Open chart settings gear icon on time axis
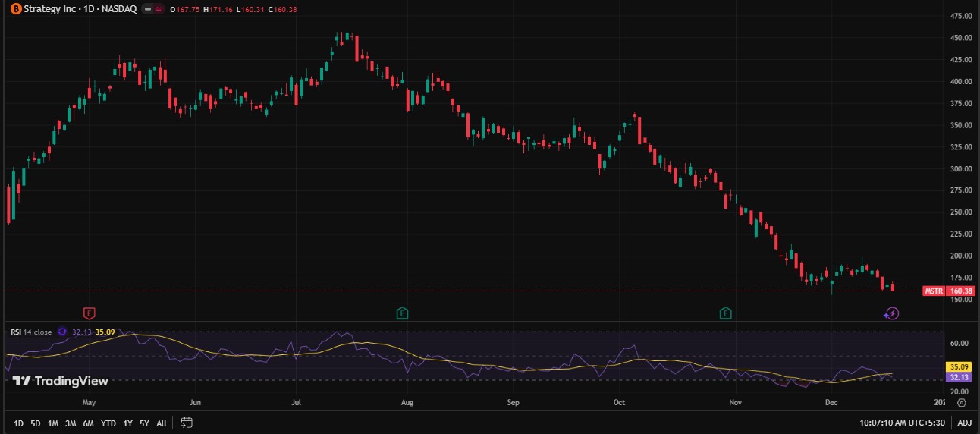 click(x=962, y=403)
